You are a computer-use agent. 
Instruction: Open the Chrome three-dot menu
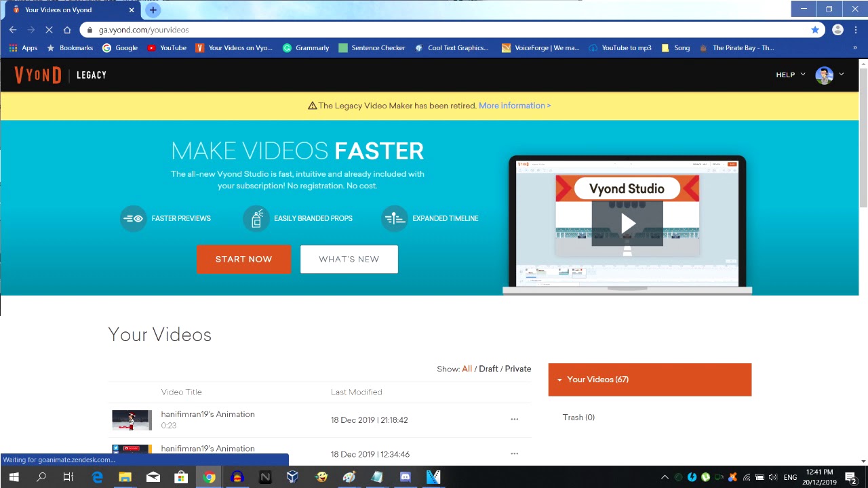[x=855, y=30]
